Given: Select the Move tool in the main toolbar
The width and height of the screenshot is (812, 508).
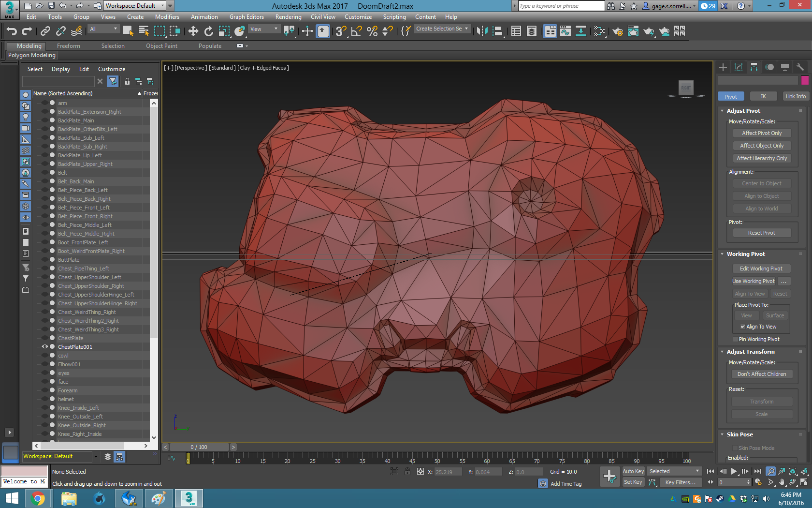Looking at the screenshot, I should pos(193,31).
